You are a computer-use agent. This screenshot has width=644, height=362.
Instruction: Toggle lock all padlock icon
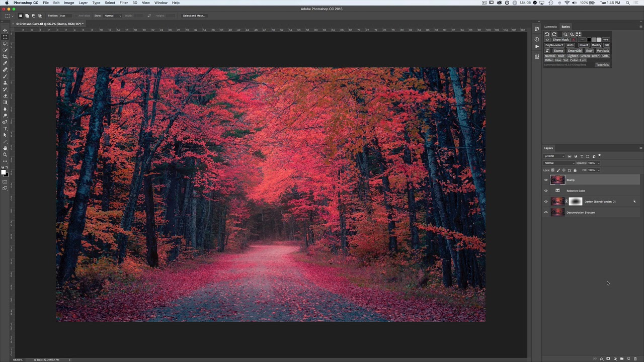coord(575,170)
